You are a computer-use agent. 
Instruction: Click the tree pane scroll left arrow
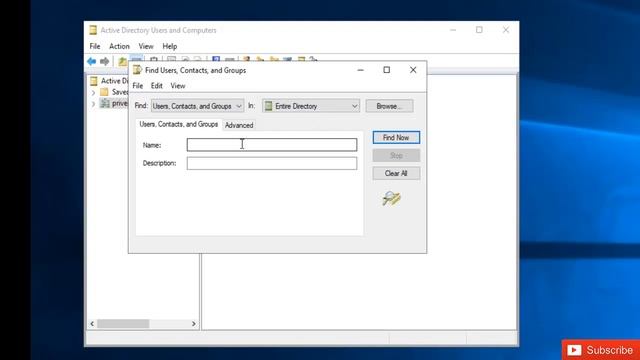tap(92, 324)
